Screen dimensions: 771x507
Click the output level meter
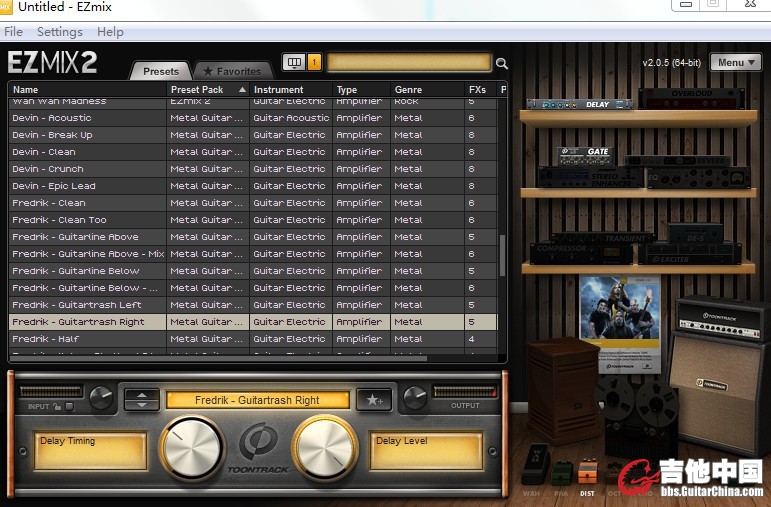465,391
